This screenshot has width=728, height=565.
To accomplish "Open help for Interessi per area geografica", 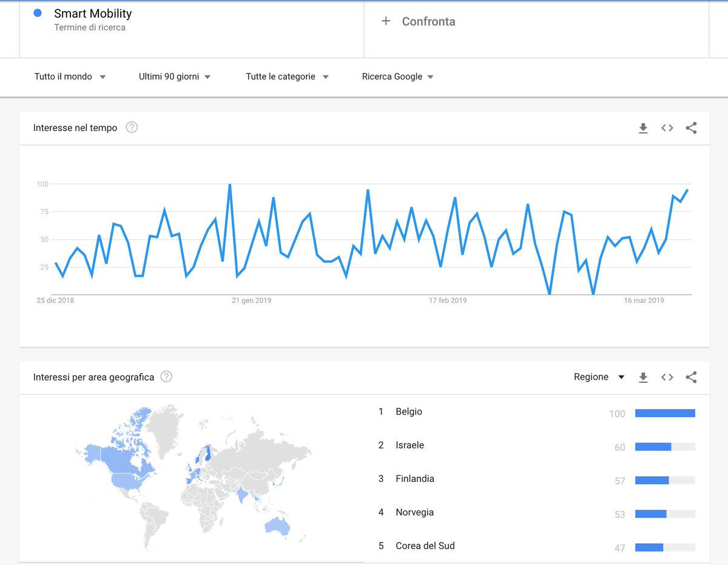I will point(166,377).
